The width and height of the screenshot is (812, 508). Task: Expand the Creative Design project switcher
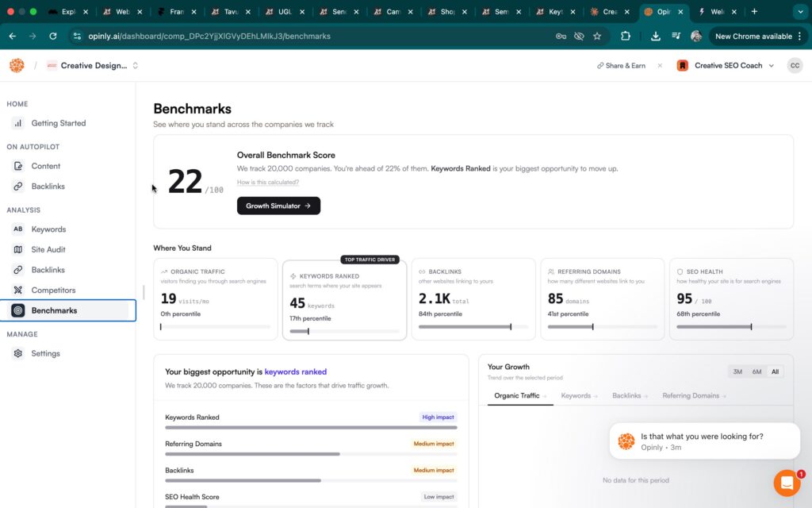135,65
